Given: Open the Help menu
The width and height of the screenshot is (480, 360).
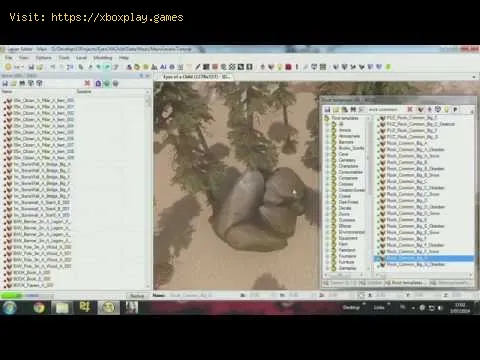Looking at the screenshot, I should pyautogui.click(x=124, y=58).
